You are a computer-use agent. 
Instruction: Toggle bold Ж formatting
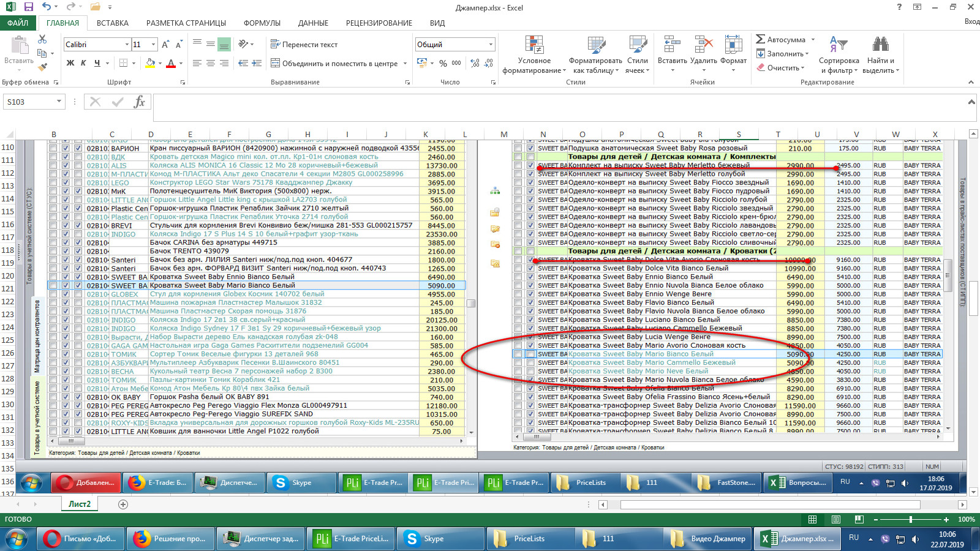[70, 63]
